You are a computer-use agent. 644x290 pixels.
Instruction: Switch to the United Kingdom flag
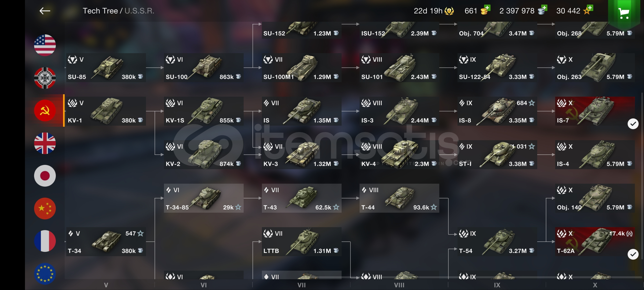click(x=45, y=143)
